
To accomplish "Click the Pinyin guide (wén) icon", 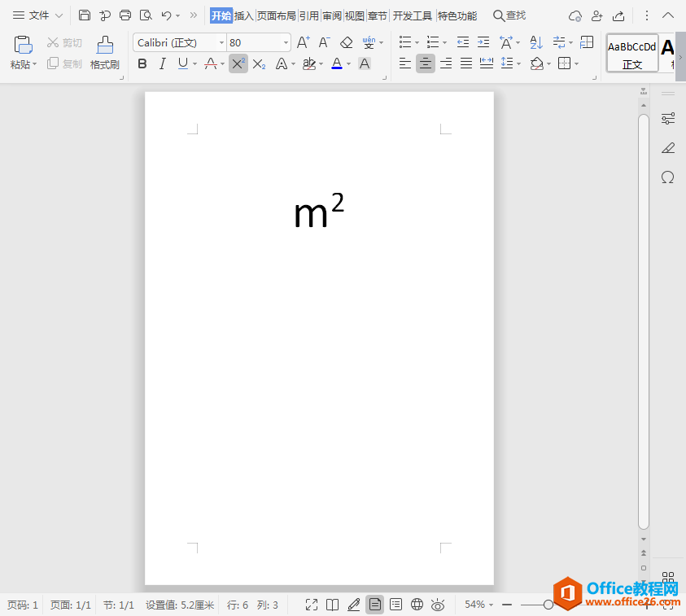I will click(x=369, y=42).
